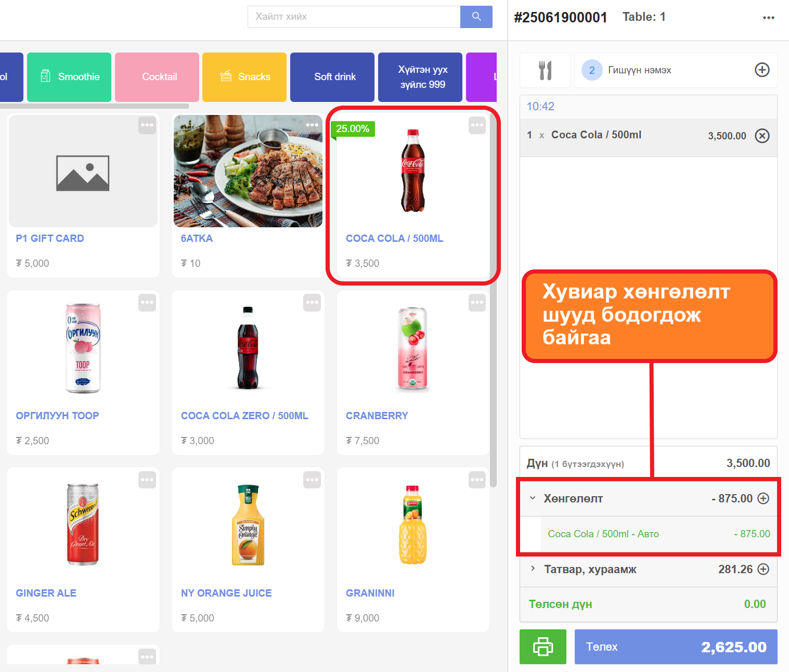This screenshot has height=672, width=789.
Task: Click the search magnifier button
Action: [x=476, y=17]
